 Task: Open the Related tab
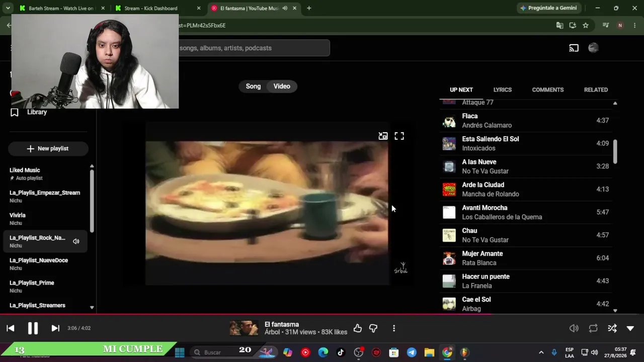click(596, 90)
